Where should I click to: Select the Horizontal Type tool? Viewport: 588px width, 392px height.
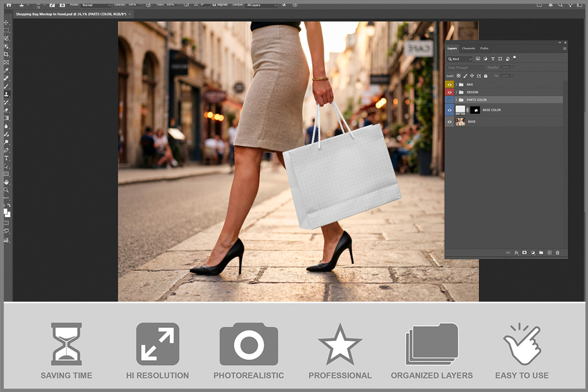pyautogui.click(x=7, y=158)
